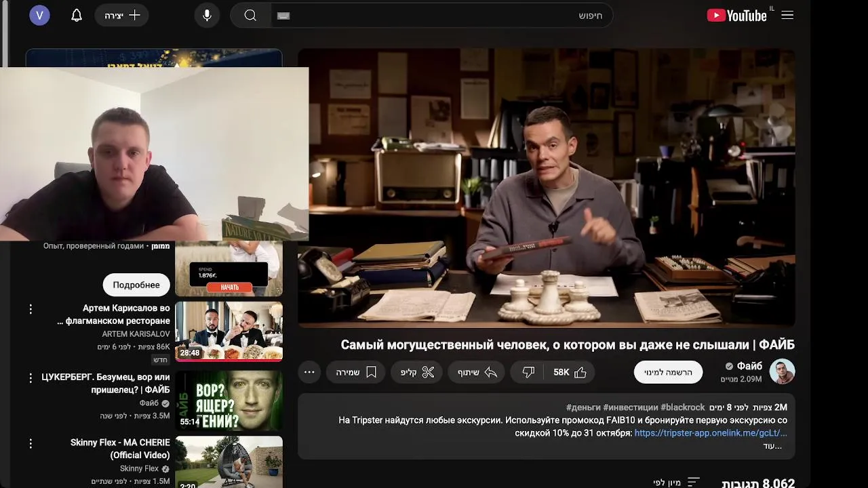The height and width of the screenshot is (488, 868).
Task: Open more actions three-dot menu under video
Action: tap(309, 372)
